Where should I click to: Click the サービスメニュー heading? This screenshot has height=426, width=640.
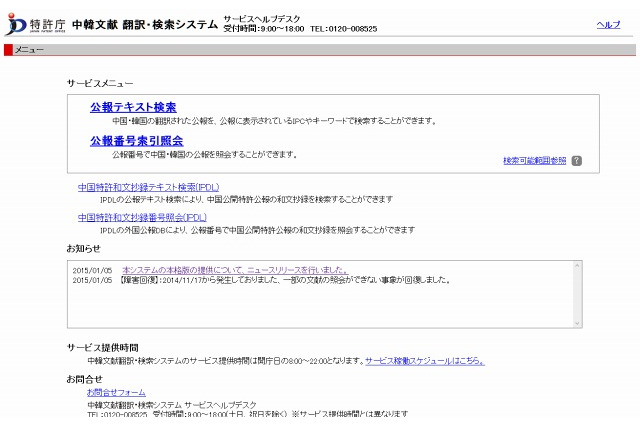(x=100, y=82)
